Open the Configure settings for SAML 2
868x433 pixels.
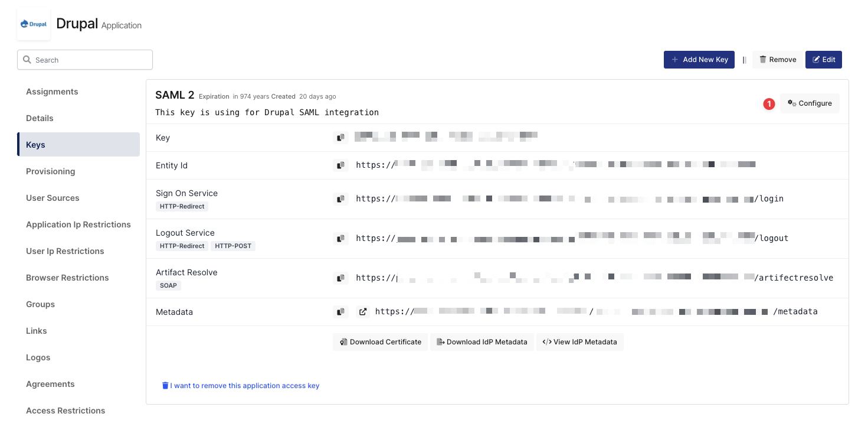click(x=810, y=103)
